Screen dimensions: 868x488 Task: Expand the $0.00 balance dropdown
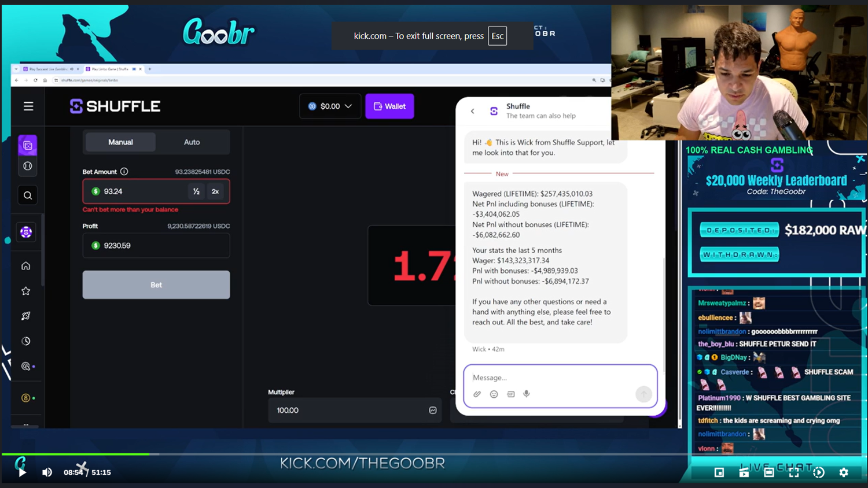[330, 106]
